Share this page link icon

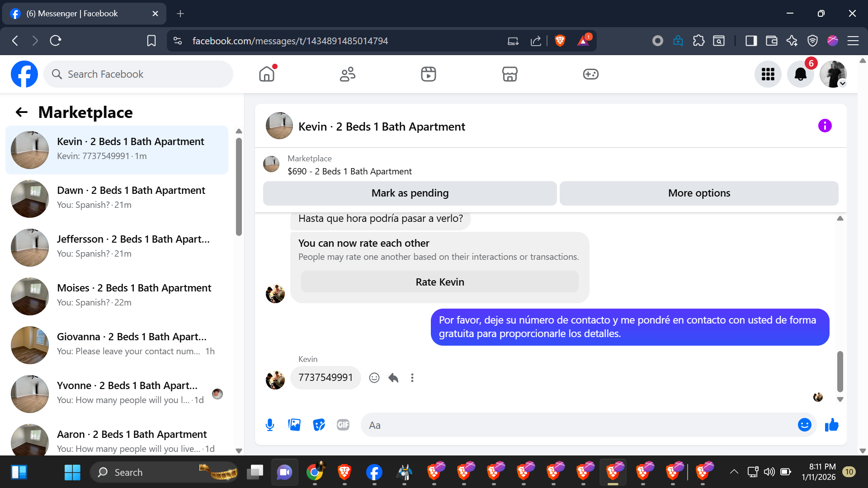pyautogui.click(x=536, y=41)
